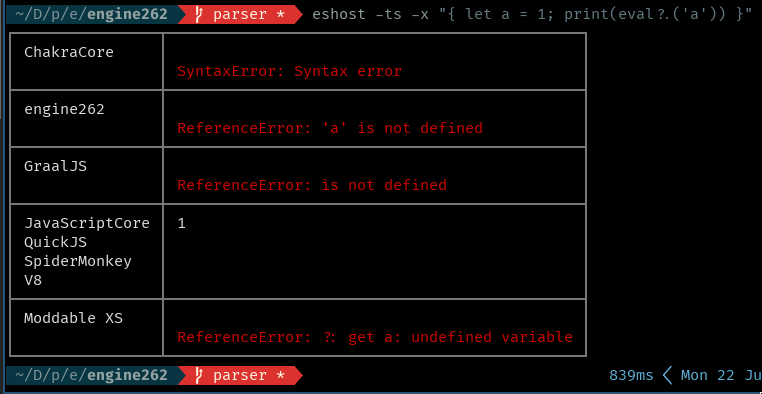Select the QuickJS engine name
This screenshot has height=394, width=762.
[55, 242]
